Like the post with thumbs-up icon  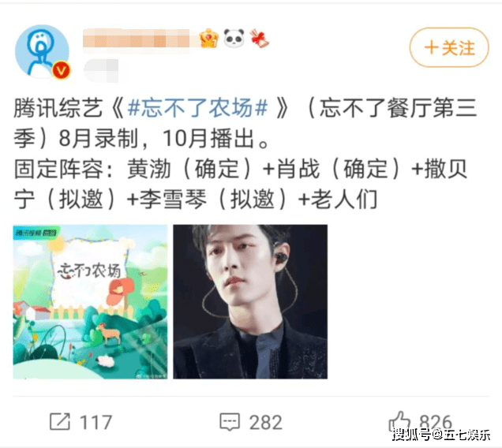(x=399, y=421)
